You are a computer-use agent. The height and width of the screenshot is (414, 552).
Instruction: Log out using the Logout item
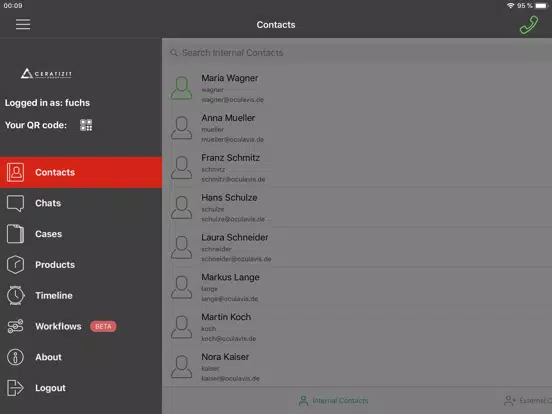coord(81,388)
